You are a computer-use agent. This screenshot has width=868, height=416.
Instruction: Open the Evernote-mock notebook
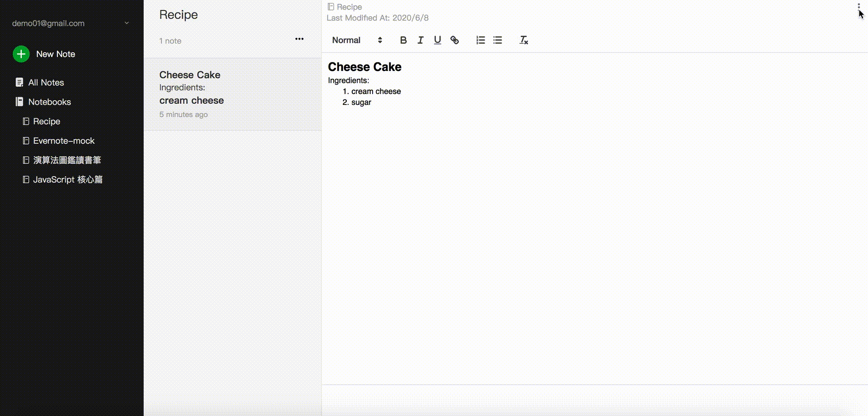tap(59, 141)
